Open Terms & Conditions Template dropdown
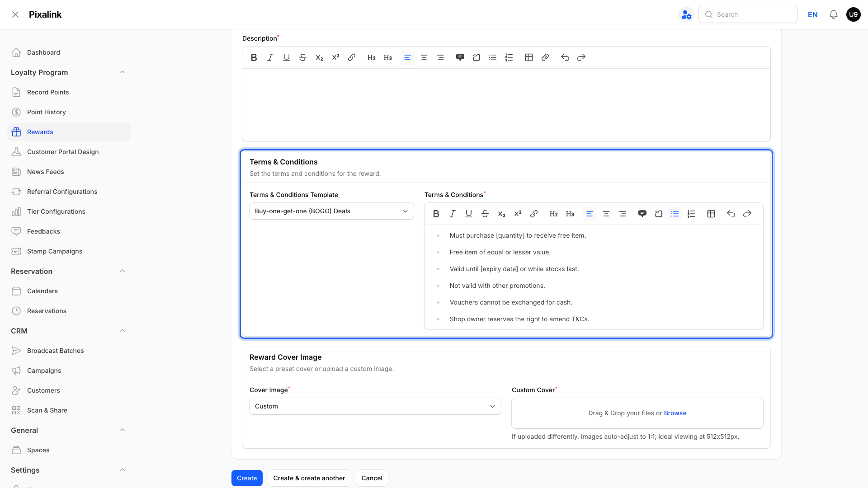Image resolution: width=868 pixels, height=488 pixels. point(331,211)
